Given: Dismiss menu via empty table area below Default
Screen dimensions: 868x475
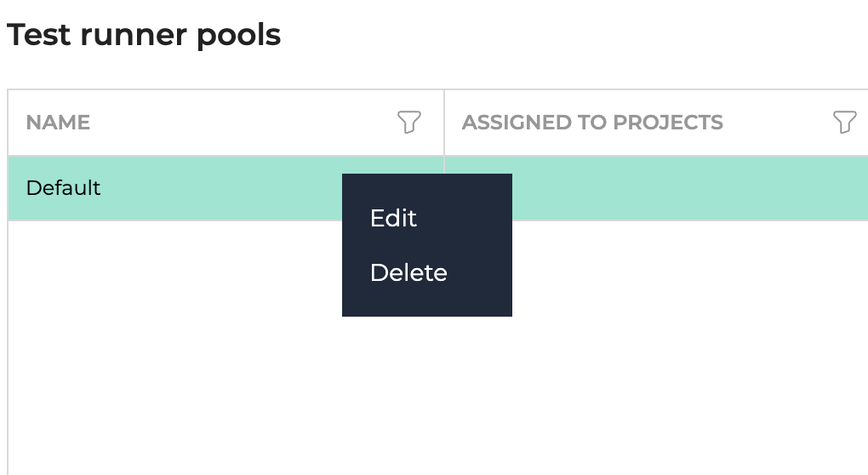Looking at the screenshot, I should click(166, 332).
